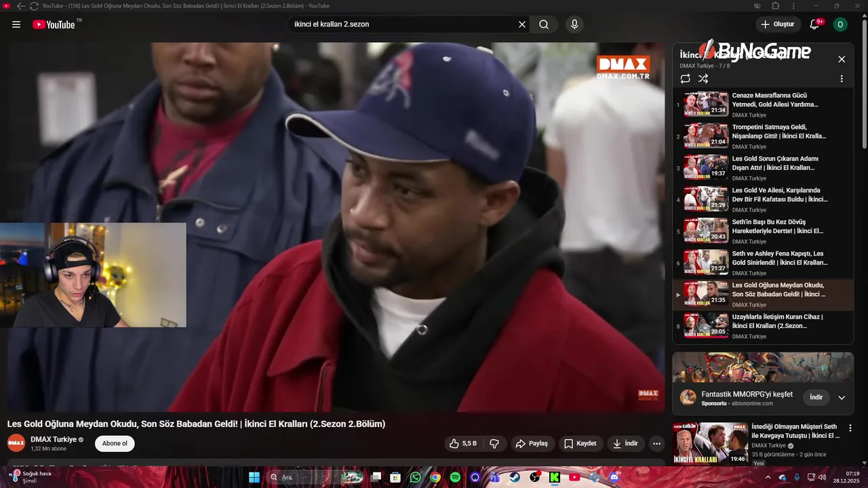Screen dimensions: 868x488
Task: Open the notifications bell
Action: point(814,24)
